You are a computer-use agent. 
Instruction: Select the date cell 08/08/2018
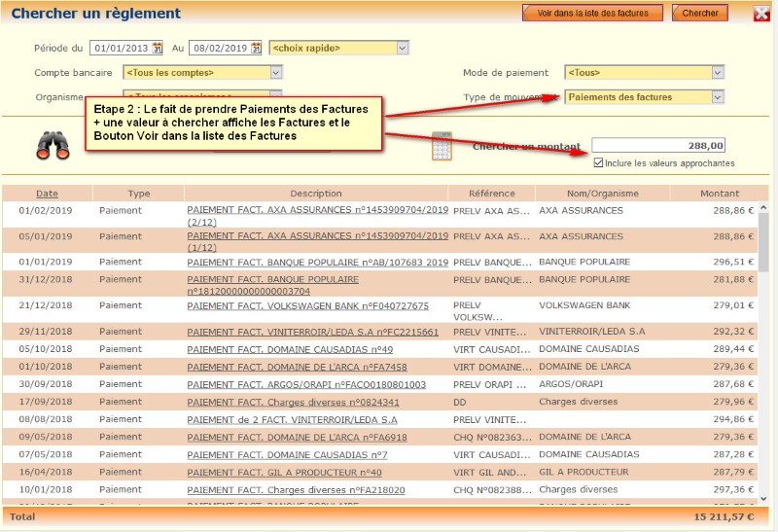(46, 419)
